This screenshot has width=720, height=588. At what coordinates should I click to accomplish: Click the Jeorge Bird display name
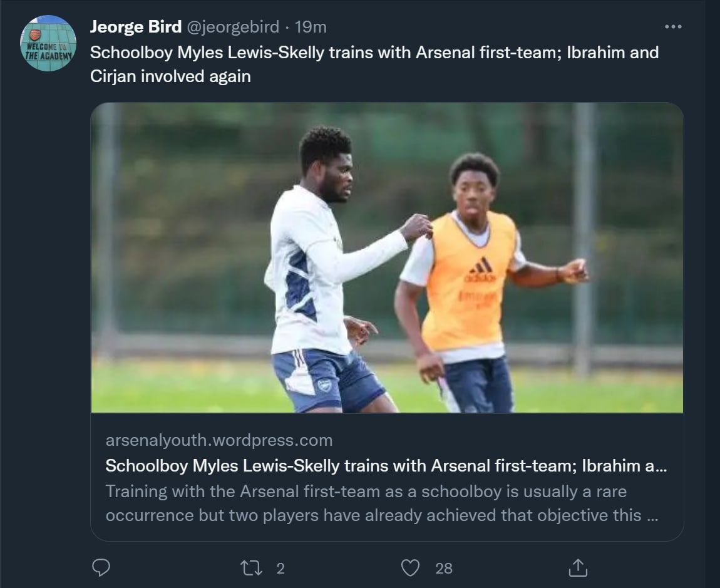[136, 27]
